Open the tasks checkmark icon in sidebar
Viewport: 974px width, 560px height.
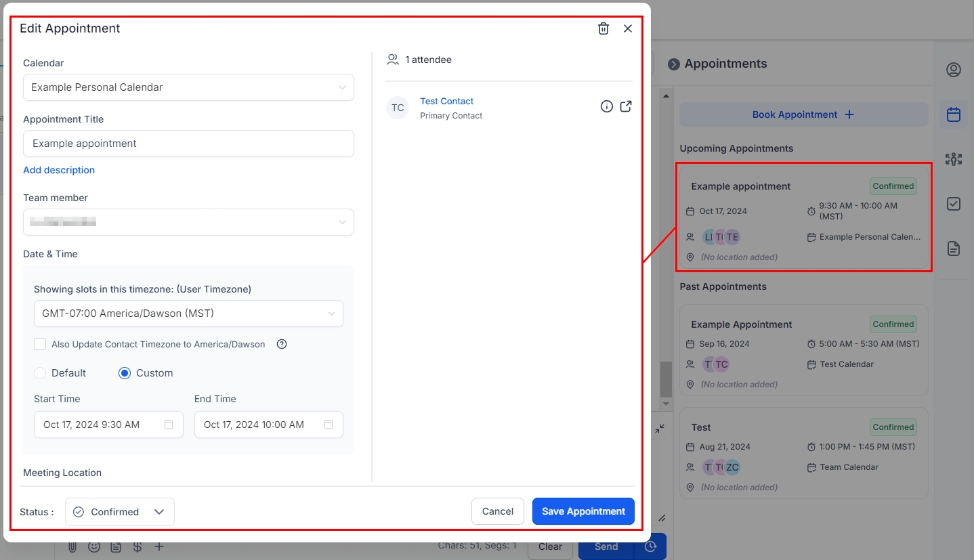pos(954,204)
